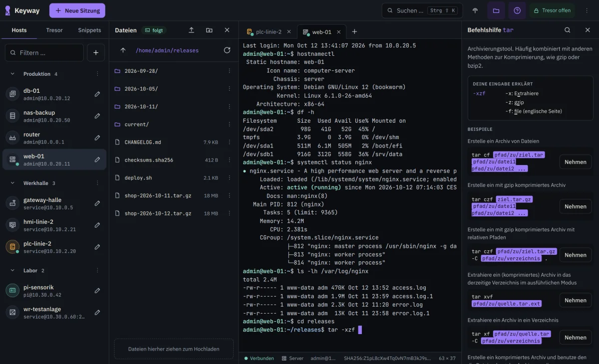The image size is (599, 364).
Task: Collapse the Werkhalle host group
Action: [12, 183]
